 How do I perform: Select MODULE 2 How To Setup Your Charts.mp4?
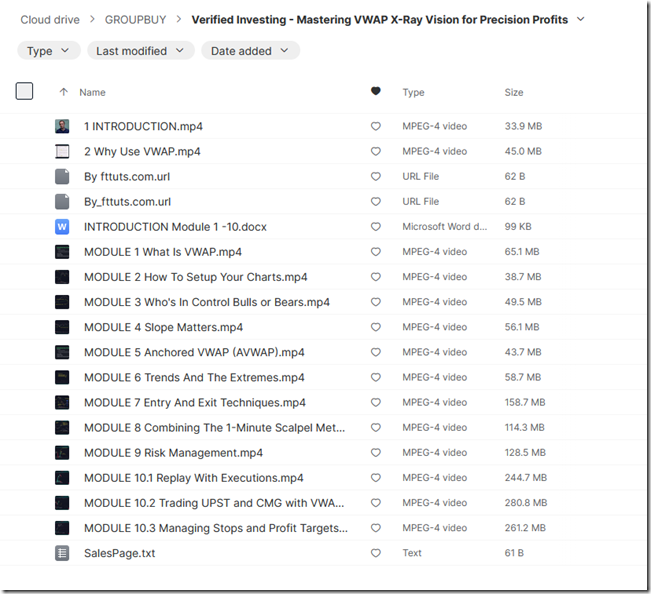(196, 277)
